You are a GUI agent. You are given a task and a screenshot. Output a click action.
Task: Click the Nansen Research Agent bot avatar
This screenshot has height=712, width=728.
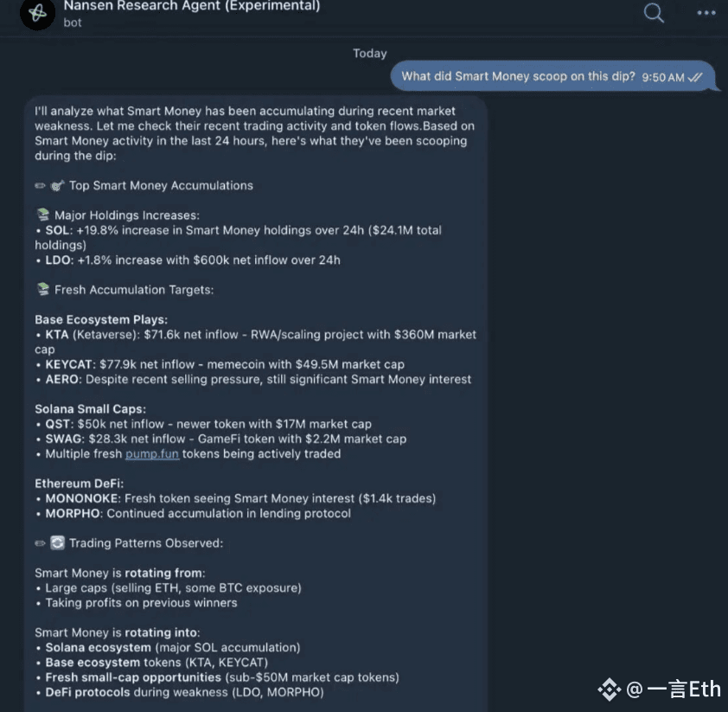(37, 13)
